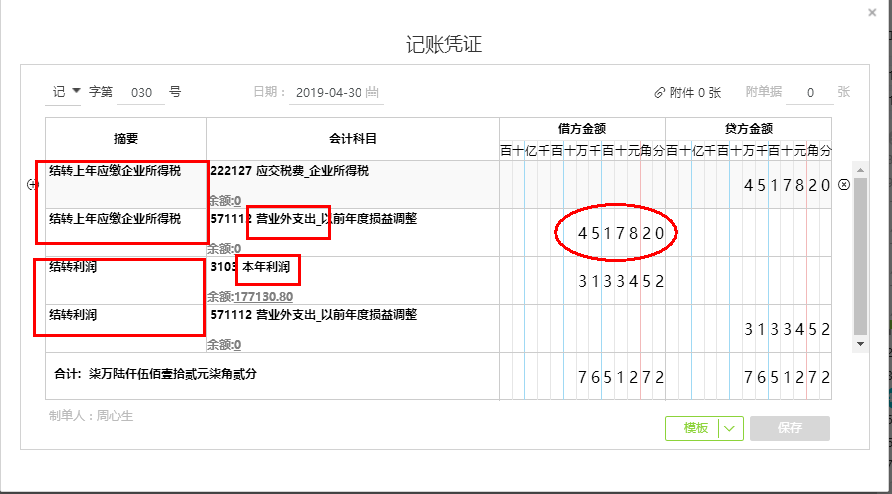This screenshot has width=892, height=494.
Task: Click the third row summary 结转利润
Action: pyautogui.click(x=73, y=266)
